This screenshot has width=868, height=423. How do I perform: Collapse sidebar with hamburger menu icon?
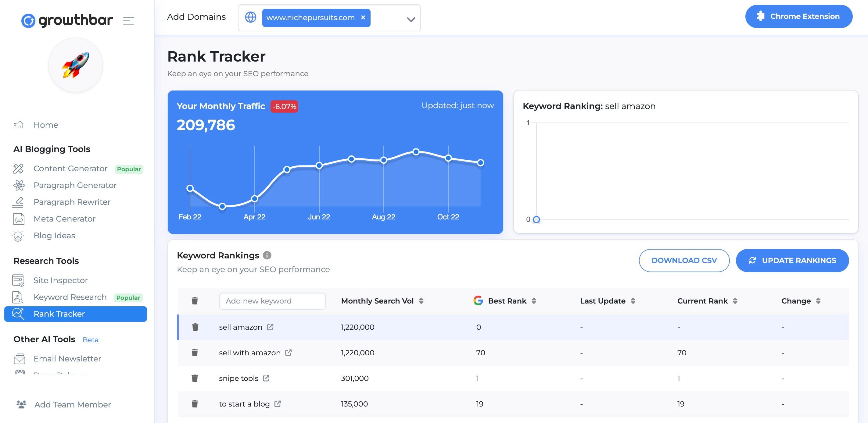click(128, 20)
